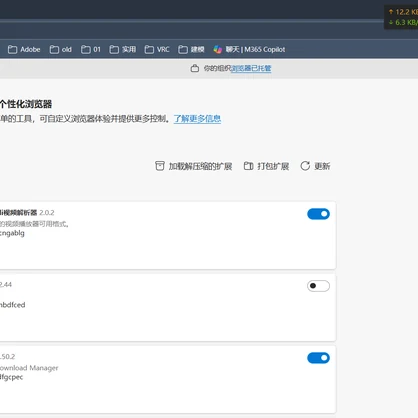This screenshot has height=418, width=418.
Task: Open the VRC bookmarks folder
Action: [157, 50]
